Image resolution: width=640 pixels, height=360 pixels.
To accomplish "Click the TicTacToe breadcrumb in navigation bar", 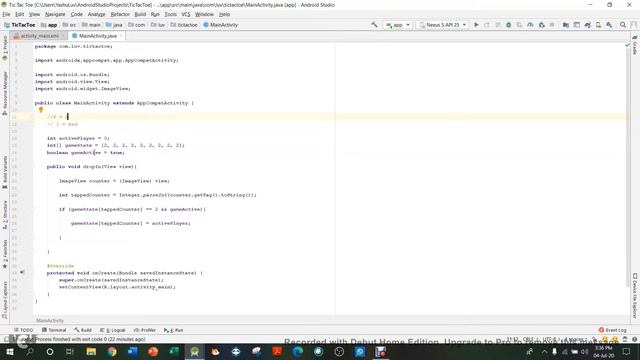I will coord(20,25).
